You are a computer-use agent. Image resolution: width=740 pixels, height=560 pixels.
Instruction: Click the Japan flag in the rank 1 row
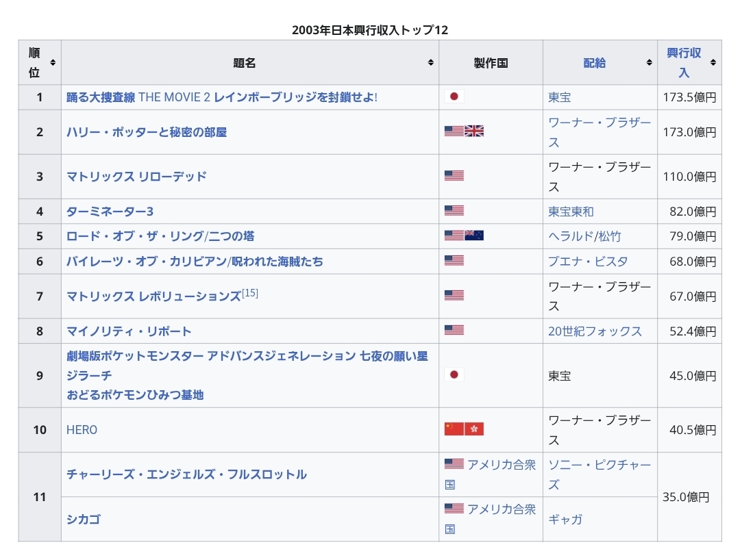(454, 97)
